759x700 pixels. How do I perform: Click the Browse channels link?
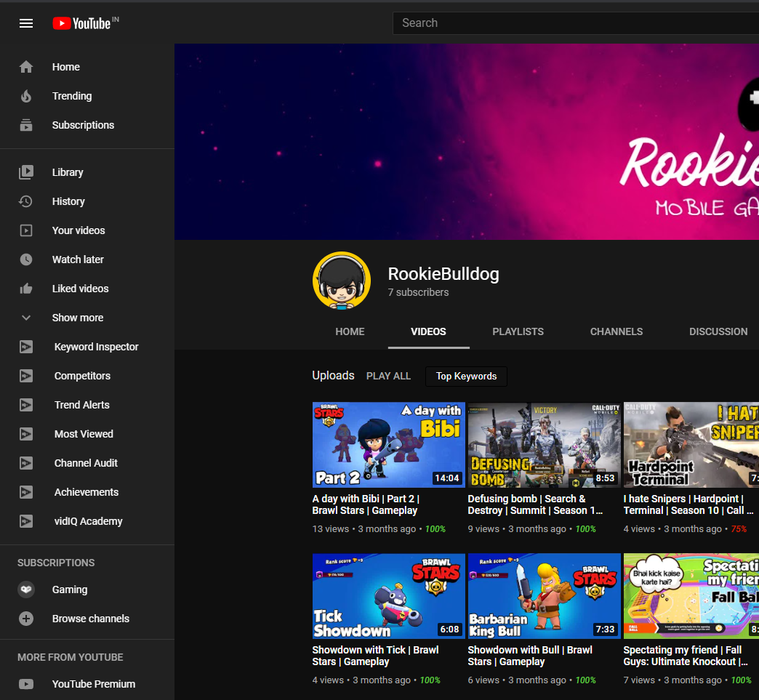(x=91, y=619)
